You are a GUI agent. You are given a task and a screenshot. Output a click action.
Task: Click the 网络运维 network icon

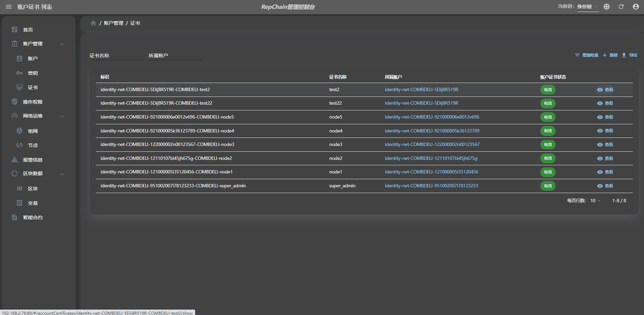15,116
